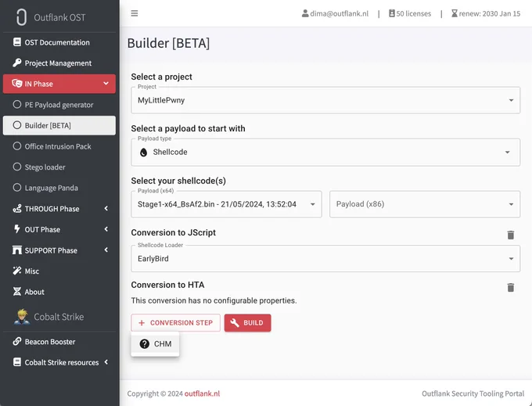Click the Cobalt Strike avatar icon
532x406 pixels.
pyautogui.click(x=22, y=317)
